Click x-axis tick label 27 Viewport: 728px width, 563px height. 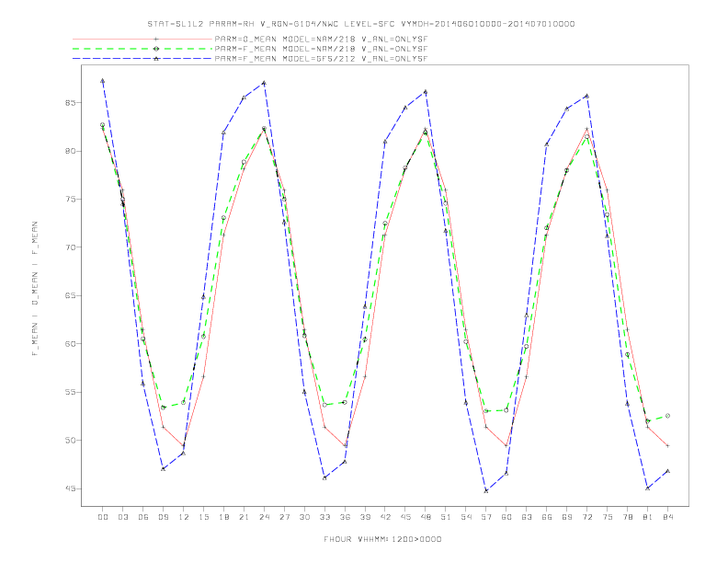pyautogui.click(x=284, y=517)
